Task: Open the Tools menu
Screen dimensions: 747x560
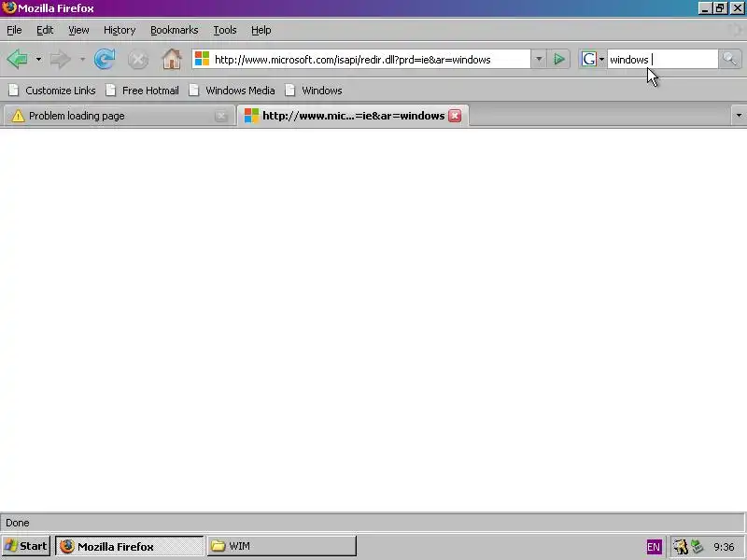Action: (225, 30)
